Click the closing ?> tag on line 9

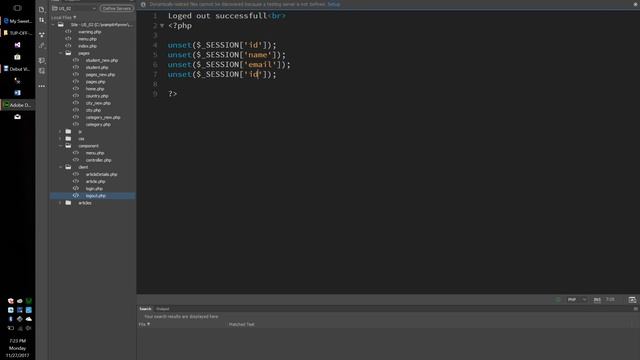pyautogui.click(x=172, y=93)
